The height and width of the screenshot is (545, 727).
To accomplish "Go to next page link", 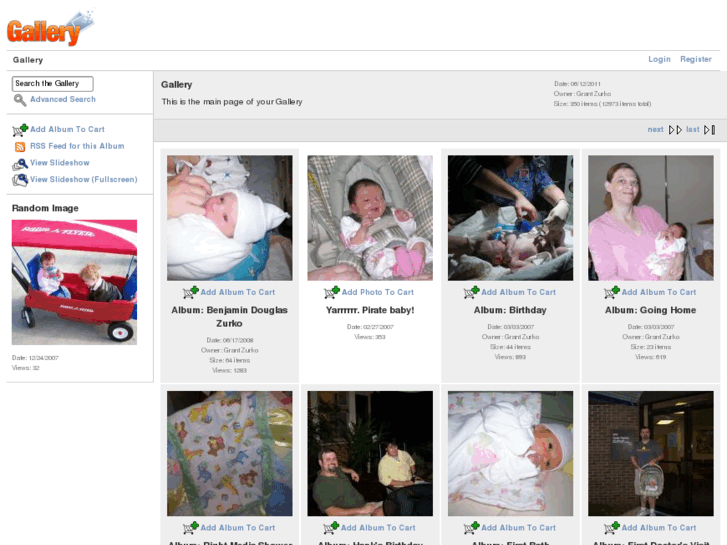I will 655,129.
